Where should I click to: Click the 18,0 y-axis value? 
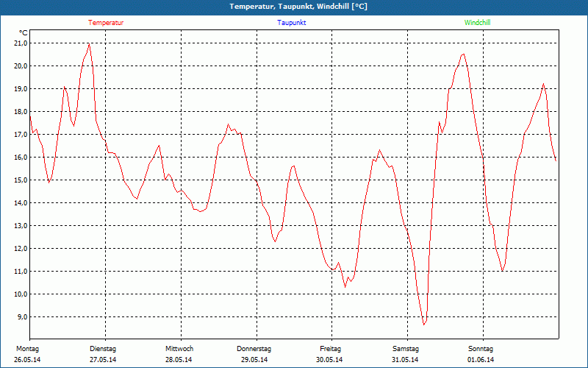[21, 112]
